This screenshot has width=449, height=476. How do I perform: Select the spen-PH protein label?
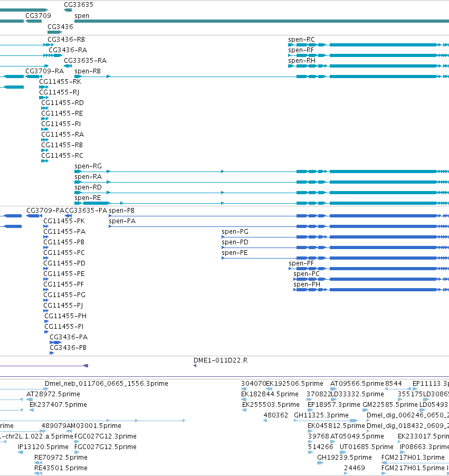[x=307, y=284]
